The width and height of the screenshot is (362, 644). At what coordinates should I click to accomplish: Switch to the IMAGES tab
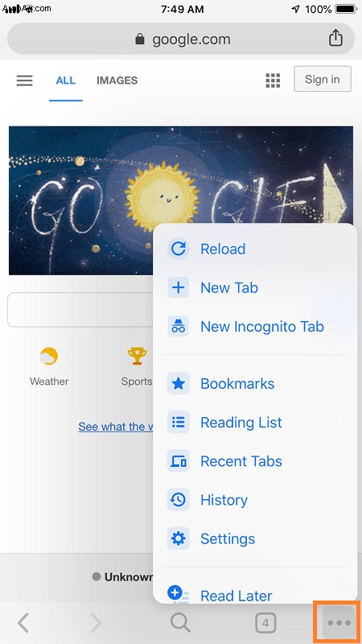[x=117, y=80]
